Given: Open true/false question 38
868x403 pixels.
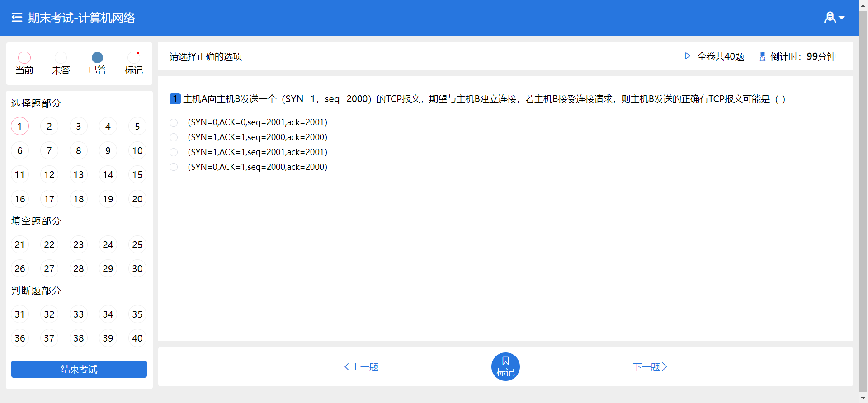Looking at the screenshot, I should point(79,338).
